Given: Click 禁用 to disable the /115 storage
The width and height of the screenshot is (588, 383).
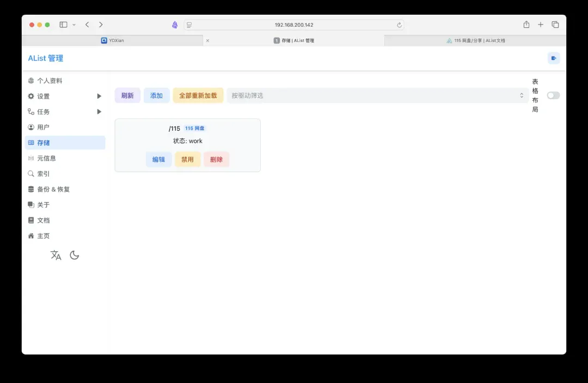Looking at the screenshot, I should point(187,160).
